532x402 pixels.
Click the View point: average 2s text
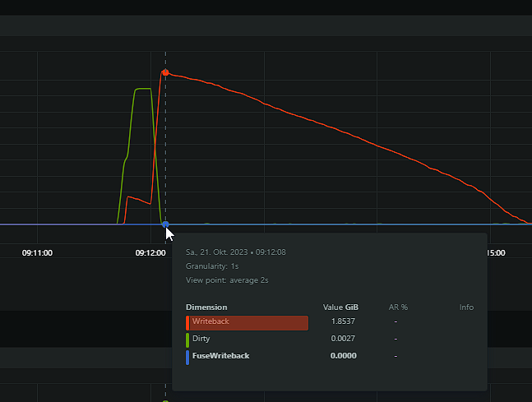(x=227, y=280)
